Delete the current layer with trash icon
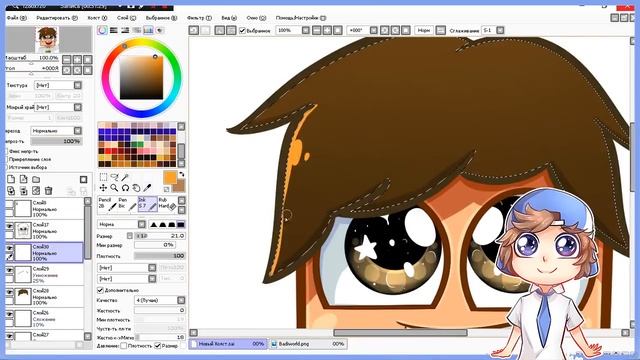Image resolution: width=640 pixels, height=360 pixels. click(x=48, y=191)
